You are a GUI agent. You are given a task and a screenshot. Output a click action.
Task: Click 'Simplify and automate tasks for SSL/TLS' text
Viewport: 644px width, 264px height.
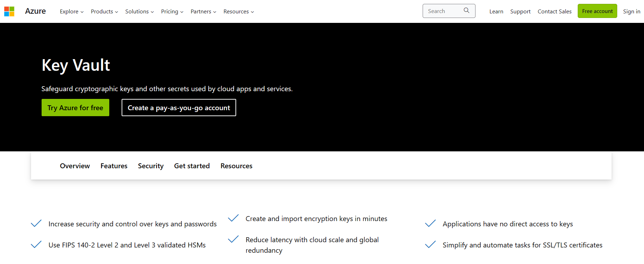tap(522, 245)
